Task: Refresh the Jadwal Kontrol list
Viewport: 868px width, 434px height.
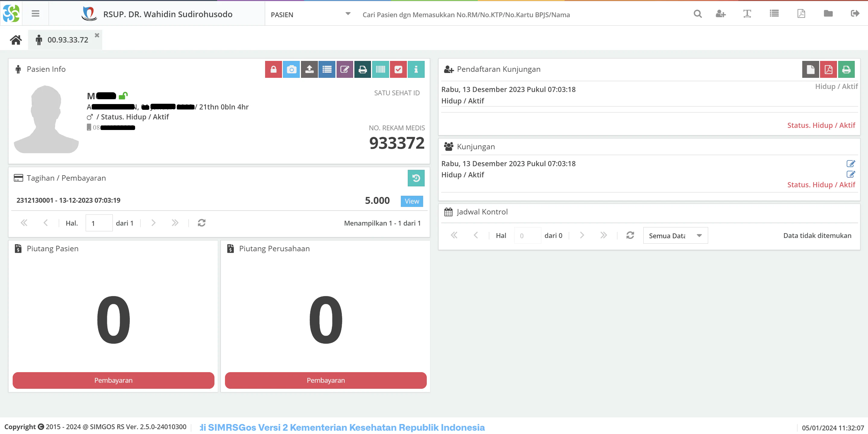Action: tap(630, 235)
